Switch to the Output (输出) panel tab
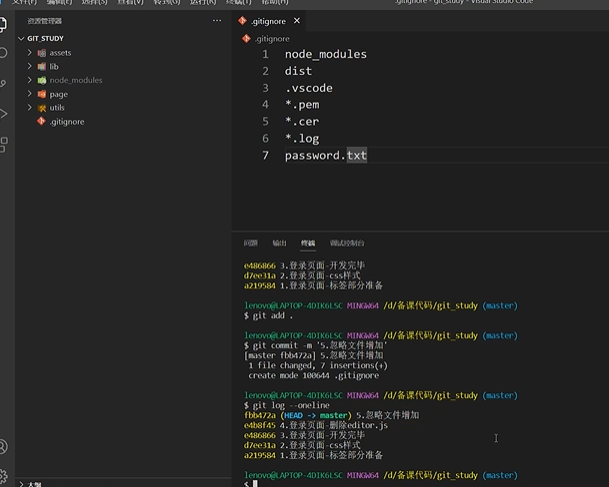 coord(279,243)
